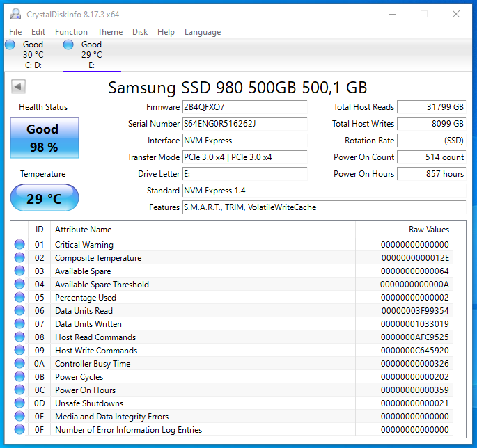Click status orb for Host Write Commands row
Image resolution: width=477 pixels, height=448 pixels.
tap(19, 350)
